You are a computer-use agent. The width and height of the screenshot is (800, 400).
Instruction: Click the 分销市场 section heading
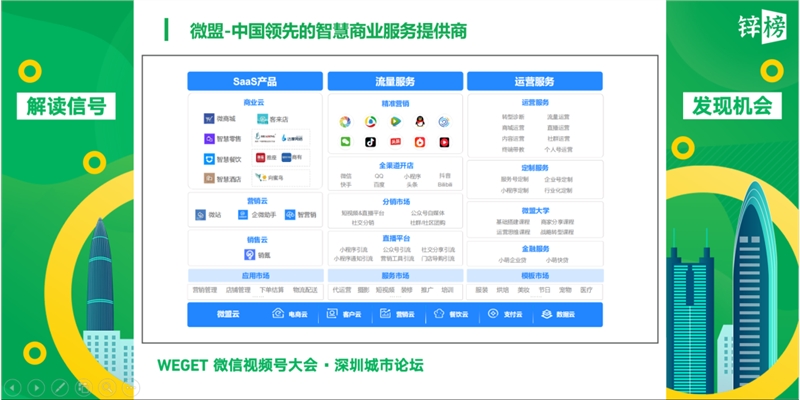(x=396, y=202)
